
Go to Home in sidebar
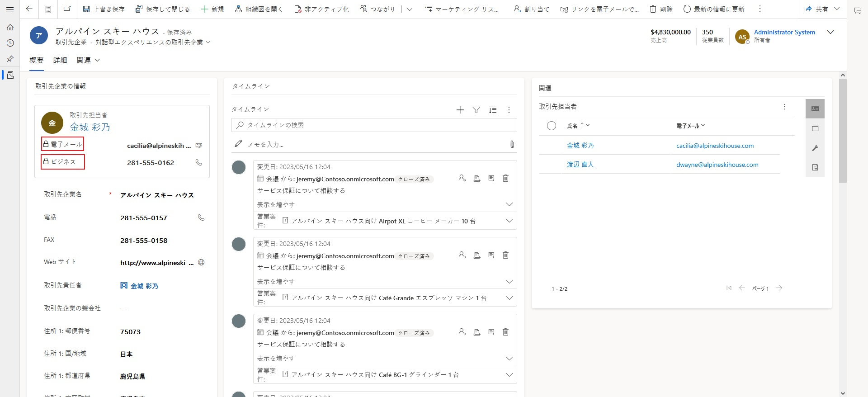pos(10,27)
